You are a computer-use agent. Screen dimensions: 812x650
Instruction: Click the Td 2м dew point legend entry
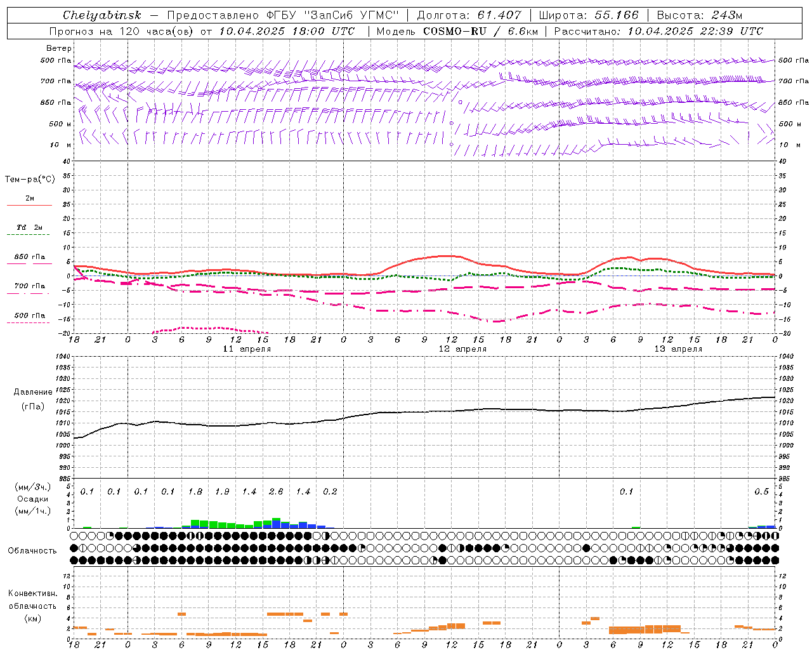click(x=30, y=227)
